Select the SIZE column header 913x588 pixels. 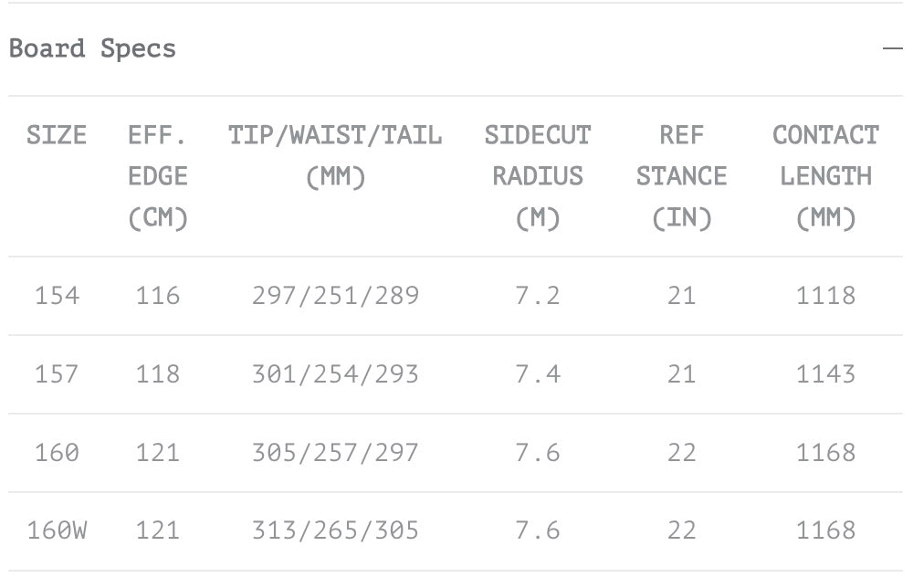point(57,135)
